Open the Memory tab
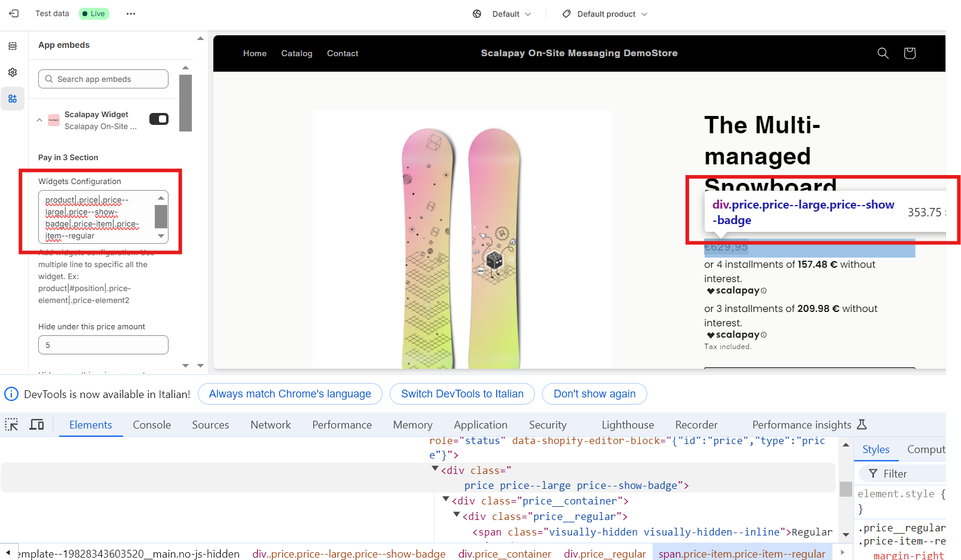961x560 pixels. pos(413,425)
